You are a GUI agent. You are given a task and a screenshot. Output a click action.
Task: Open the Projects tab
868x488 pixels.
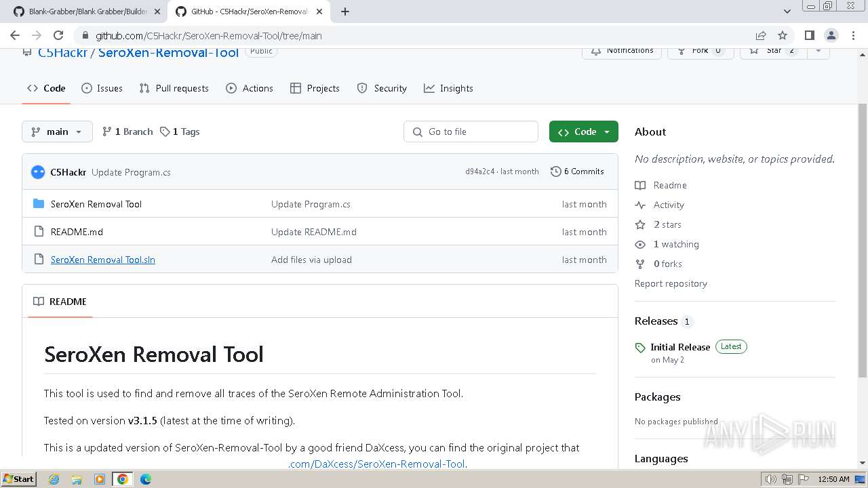point(315,88)
